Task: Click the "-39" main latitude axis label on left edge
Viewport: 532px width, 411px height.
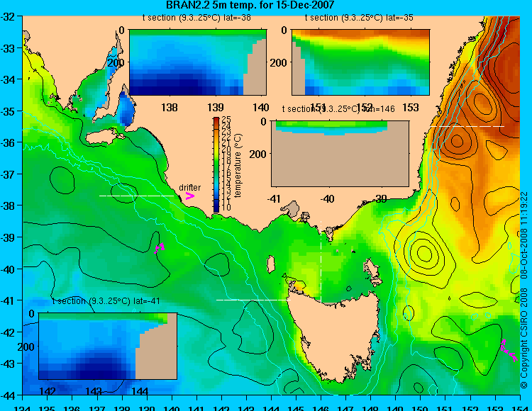Action: point(8,237)
